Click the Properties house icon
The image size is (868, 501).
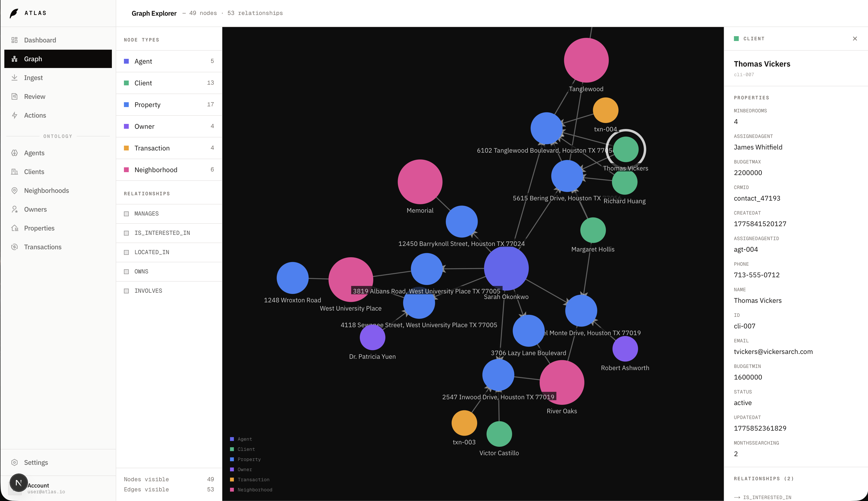14,228
